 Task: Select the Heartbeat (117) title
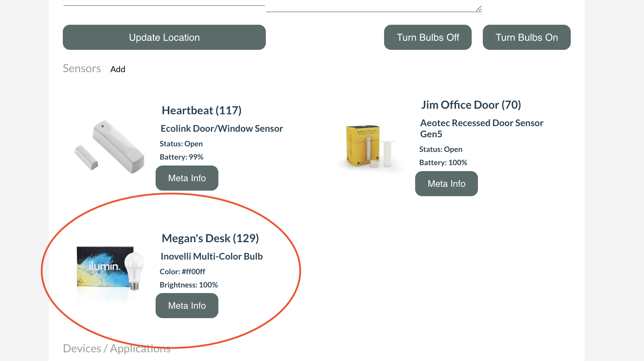(202, 110)
